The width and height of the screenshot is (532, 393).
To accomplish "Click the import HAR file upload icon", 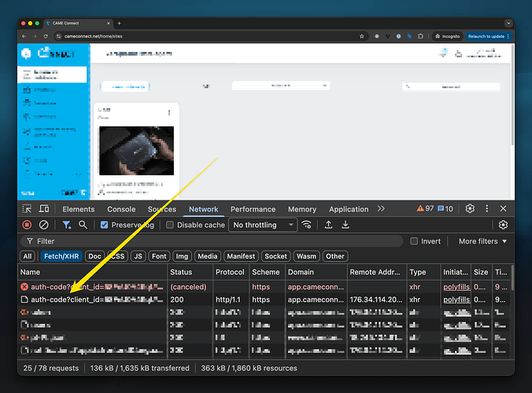I will pyautogui.click(x=328, y=225).
